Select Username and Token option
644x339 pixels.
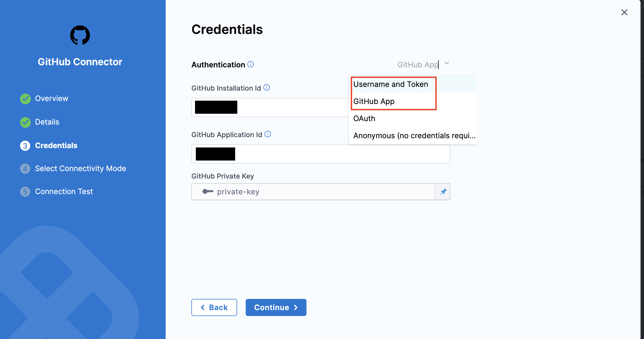[x=391, y=84]
